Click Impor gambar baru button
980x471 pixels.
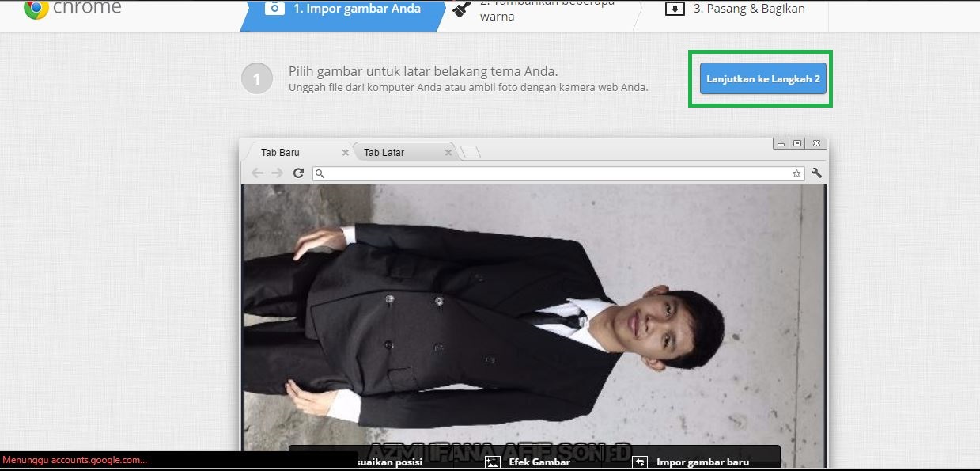691,462
